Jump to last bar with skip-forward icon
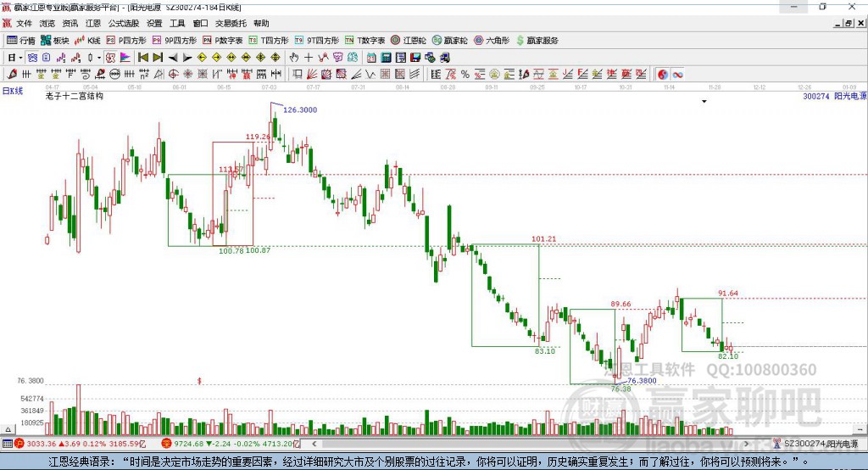This screenshot has width=868, height=470. [x=158, y=58]
